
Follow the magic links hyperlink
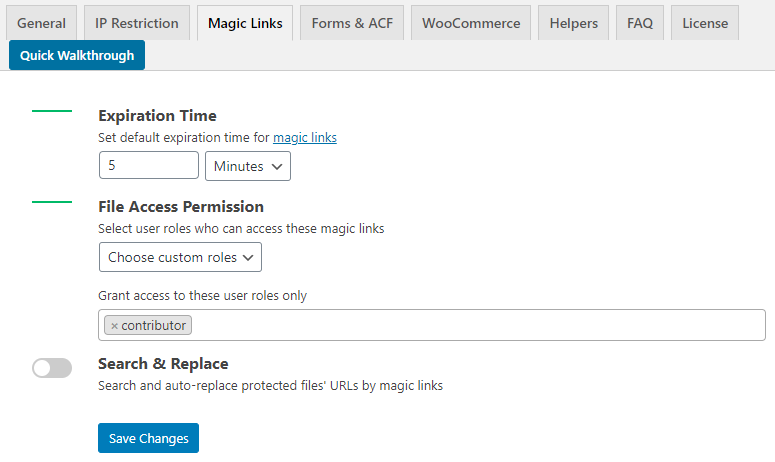305,138
